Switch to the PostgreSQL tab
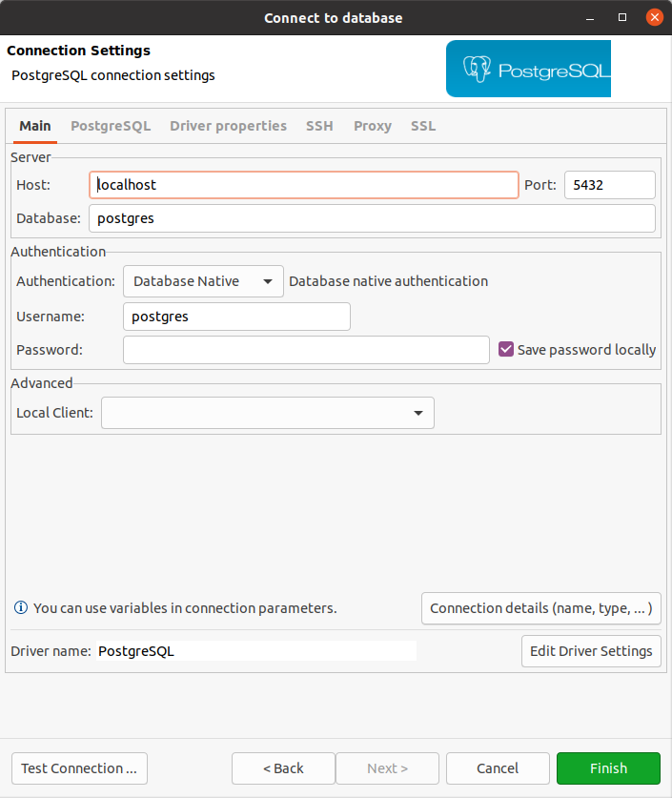 pyautogui.click(x=111, y=126)
